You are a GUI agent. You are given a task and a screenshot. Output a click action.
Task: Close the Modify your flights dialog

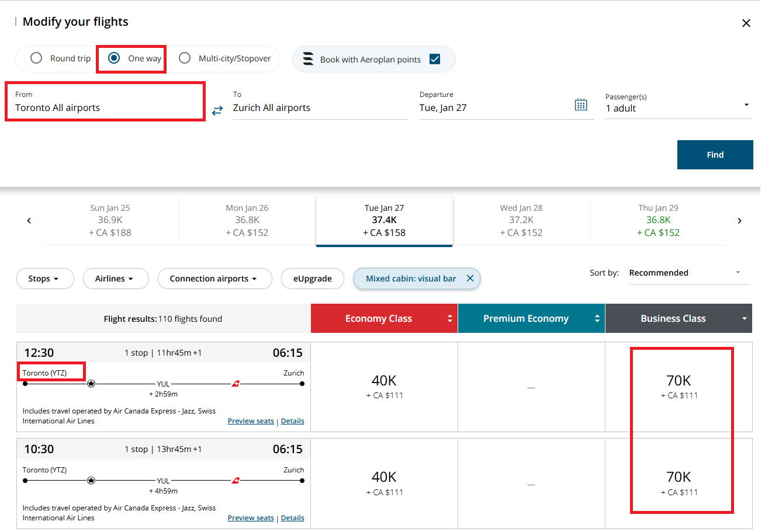tap(746, 23)
